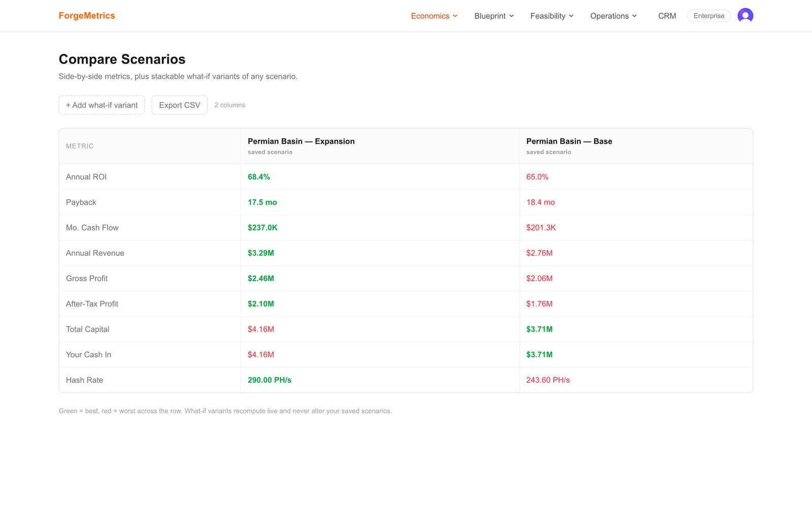Click the $237.0K cash flow value
Image resolution: width=812 pixels, height=508 pixels.
click(x=263, y=228)
